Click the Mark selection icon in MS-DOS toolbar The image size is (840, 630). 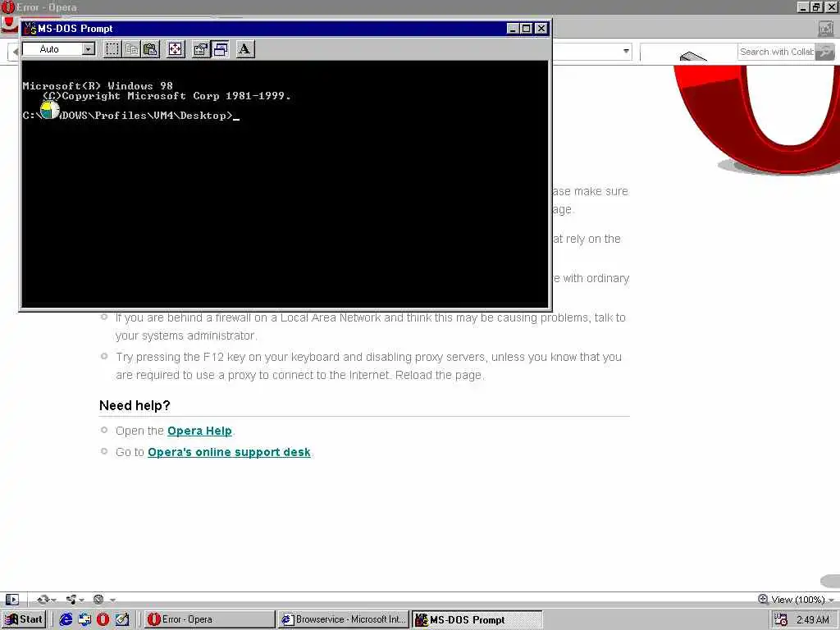click(x=112, y=49)
